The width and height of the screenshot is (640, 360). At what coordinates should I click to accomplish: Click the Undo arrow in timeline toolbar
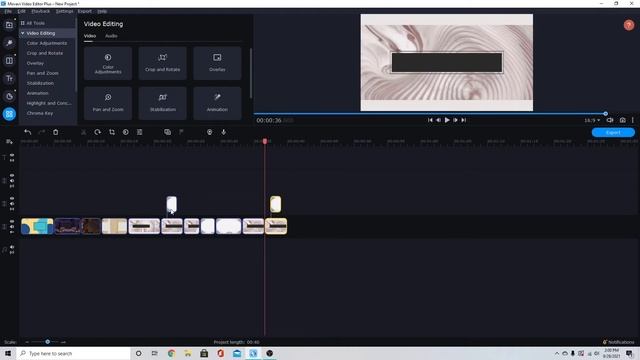(28, 132)
